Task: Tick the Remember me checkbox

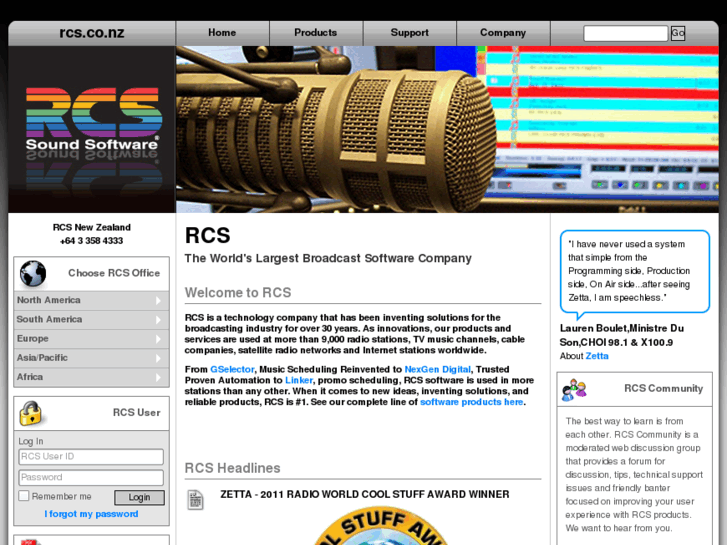Action: pos(24,495)
